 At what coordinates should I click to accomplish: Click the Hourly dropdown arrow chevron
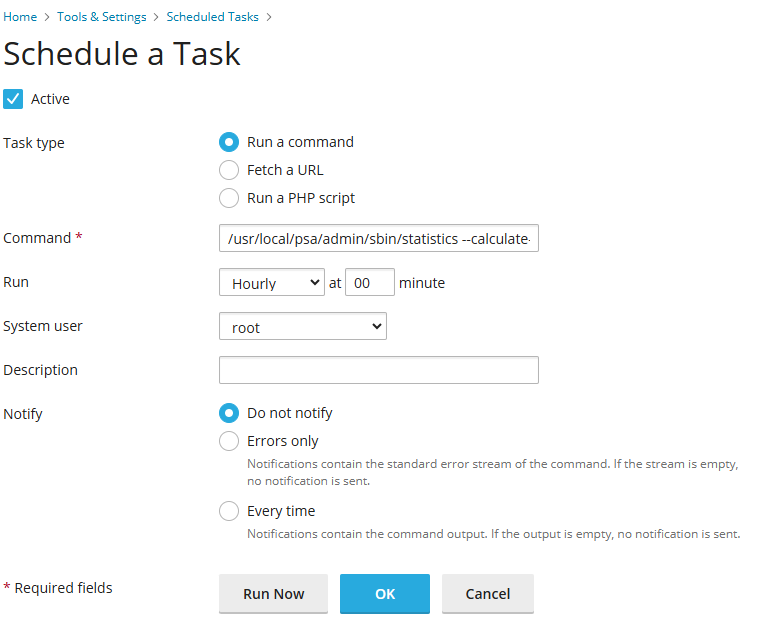pos(315,282)
